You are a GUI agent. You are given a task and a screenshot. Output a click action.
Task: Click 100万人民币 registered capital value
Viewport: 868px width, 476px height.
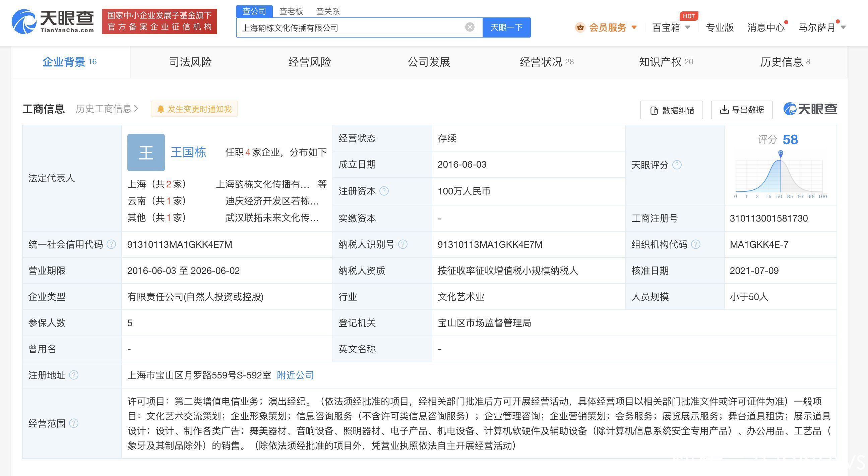tap(463, 191)
